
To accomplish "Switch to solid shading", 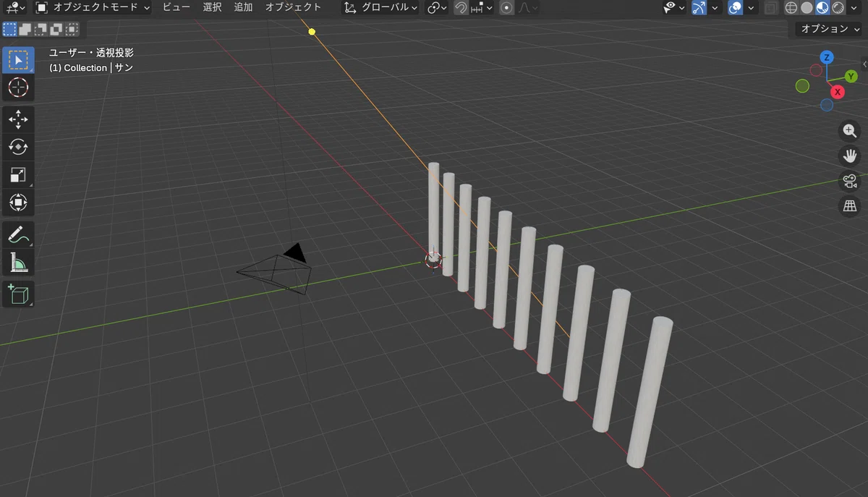I will 807,7.
